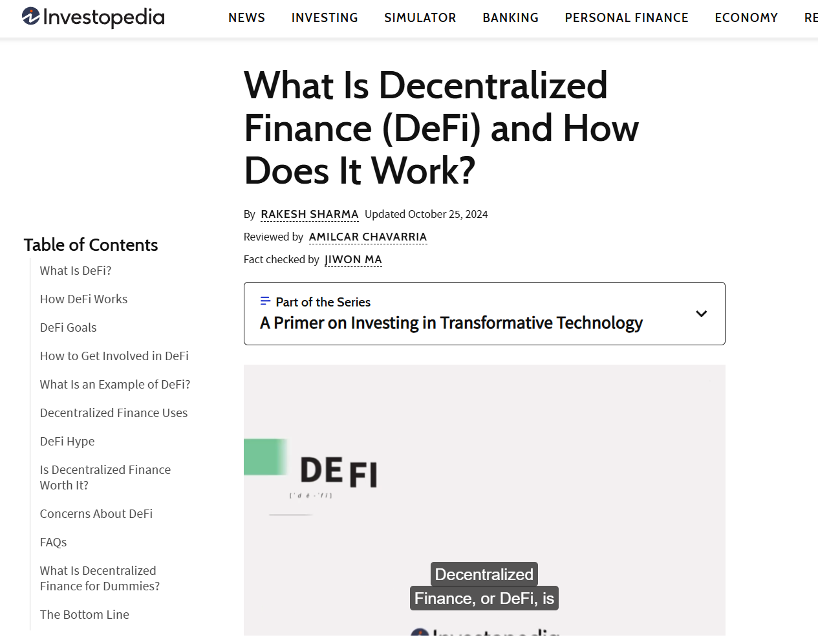
Task: Jump to Concerns About DeFi section
Action: tap(96, 514)
